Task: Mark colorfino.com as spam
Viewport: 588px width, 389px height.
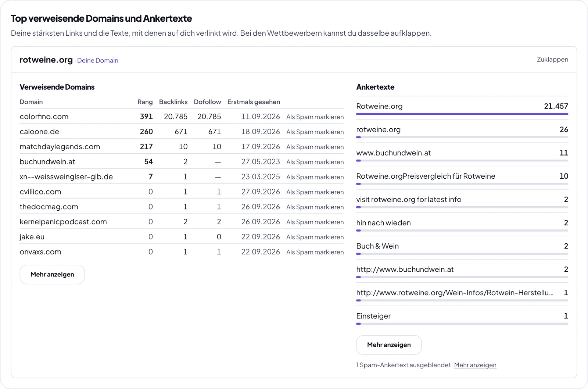Action: [315, 117]
